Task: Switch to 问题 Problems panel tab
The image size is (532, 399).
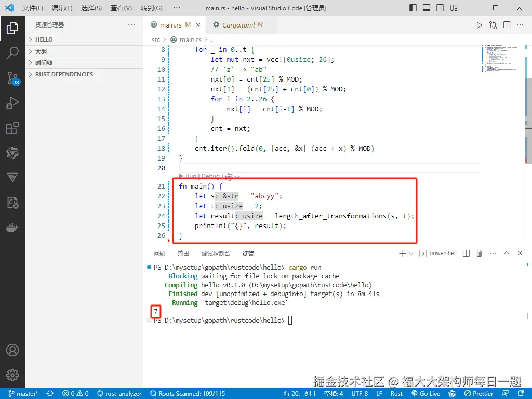Action: [x=159, y=254]
